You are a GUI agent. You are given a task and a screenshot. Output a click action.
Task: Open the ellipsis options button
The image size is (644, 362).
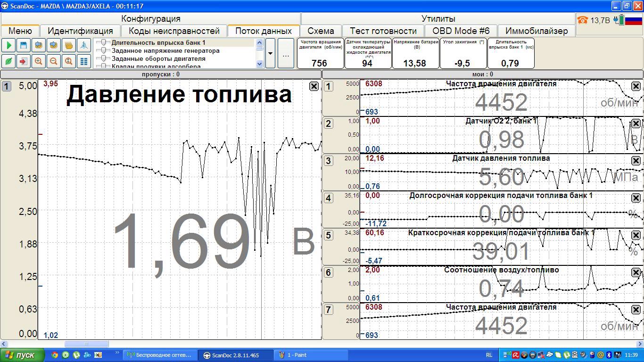pyautogui.click(x=286, y=53)
